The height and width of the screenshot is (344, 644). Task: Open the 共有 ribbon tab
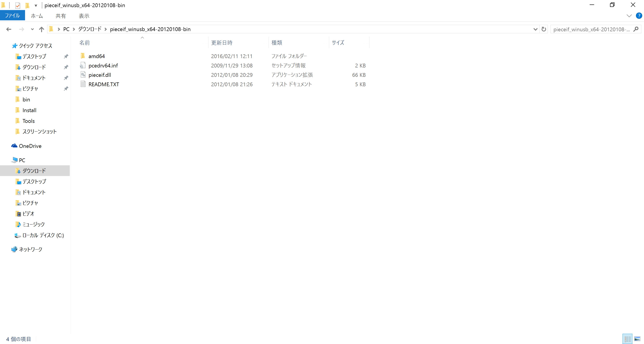click(x=61, y=16)
